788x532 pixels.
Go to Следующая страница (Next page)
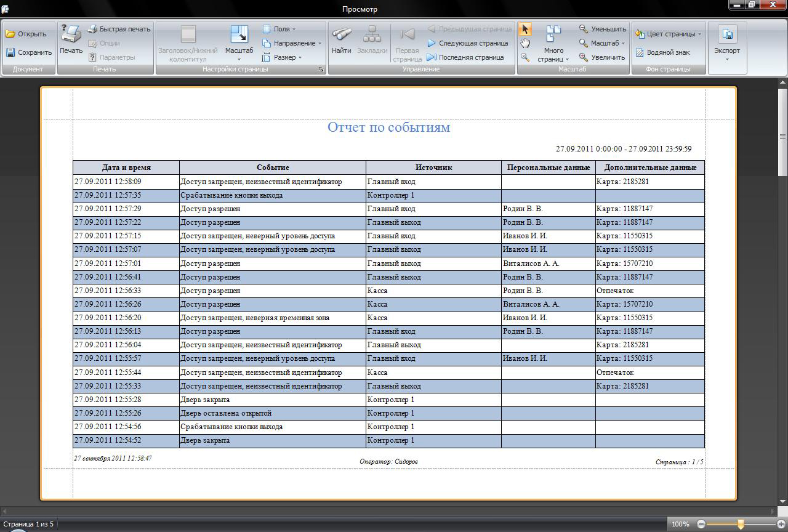(x=468, y=43)
